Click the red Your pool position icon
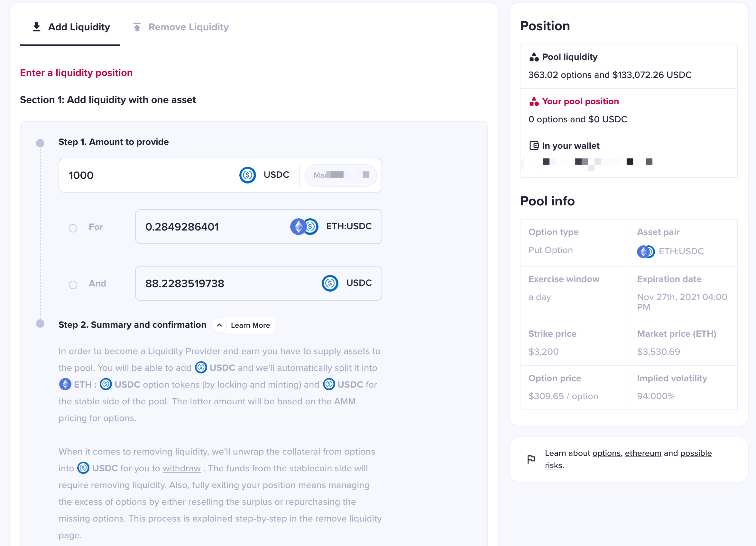This screenshot has height=546, width=756. (534, 101)
